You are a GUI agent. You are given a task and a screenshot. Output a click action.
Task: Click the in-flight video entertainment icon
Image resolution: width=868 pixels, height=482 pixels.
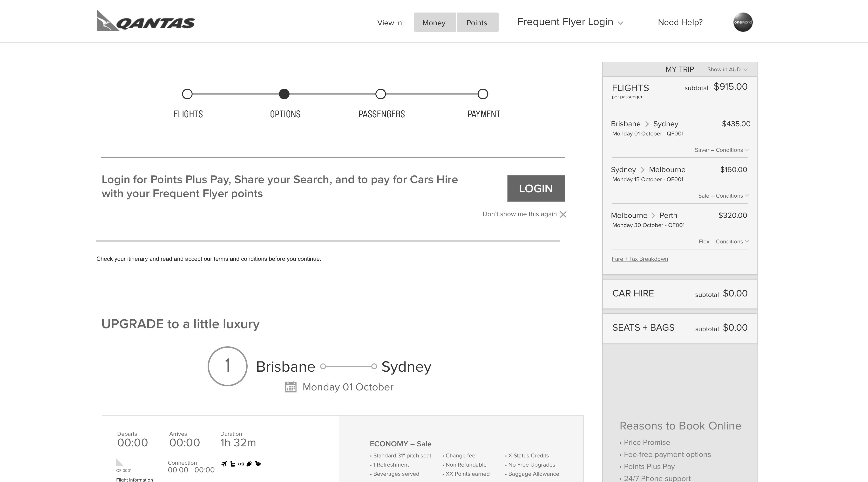point(241,464)
